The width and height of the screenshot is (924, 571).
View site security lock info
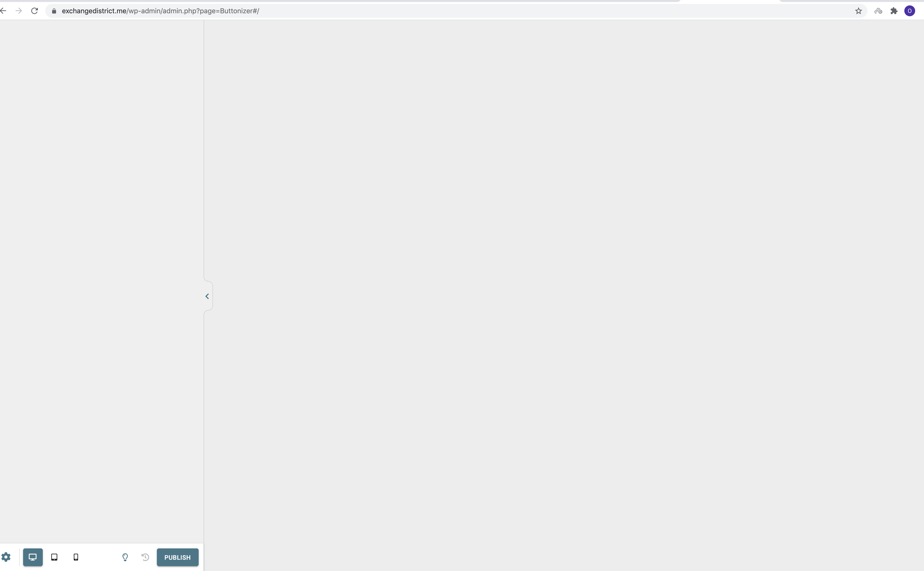click(x=54, y=11)
